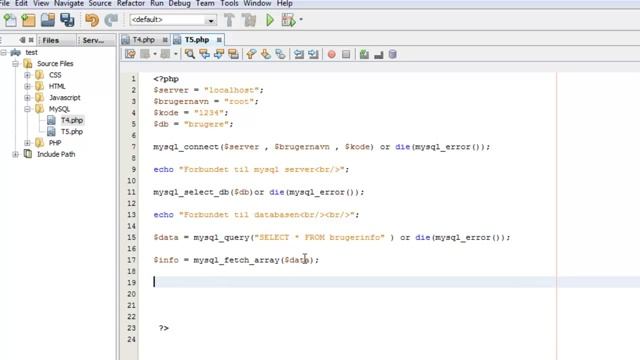Image resolution: width=640 pixels, height=360 pixels.
Task: Click on "$info = mysql_fetch_array" code line
Action: click(236, 260)
